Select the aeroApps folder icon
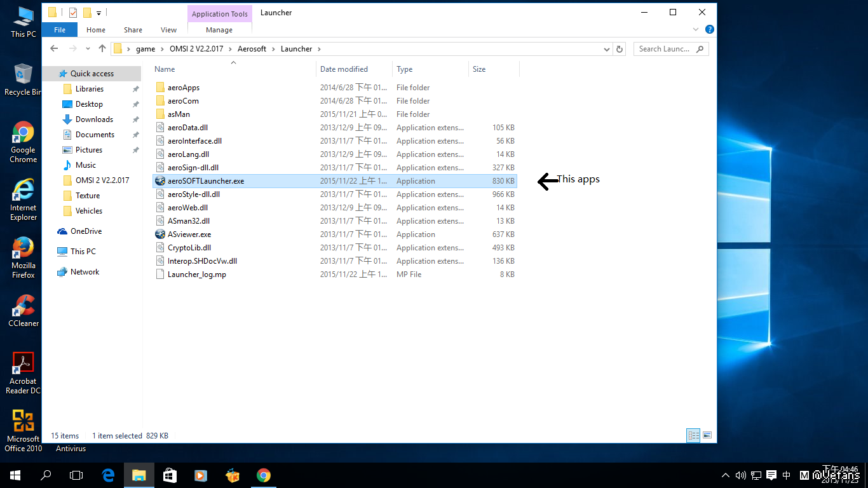Image resolution: width=868 pixels, height=488 pixels. (x=160, y=88)
